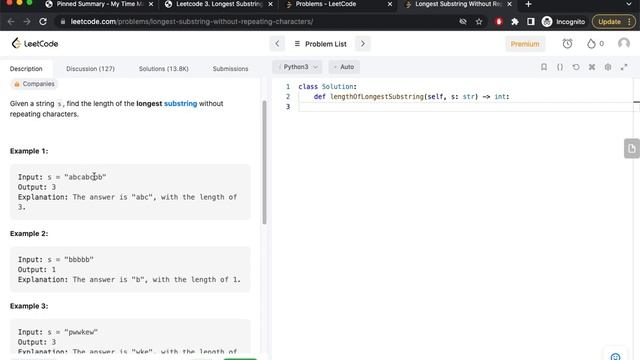Screen dimensions: 640x360
Task: Open the Submissions tab
Action: pos(230,69)
